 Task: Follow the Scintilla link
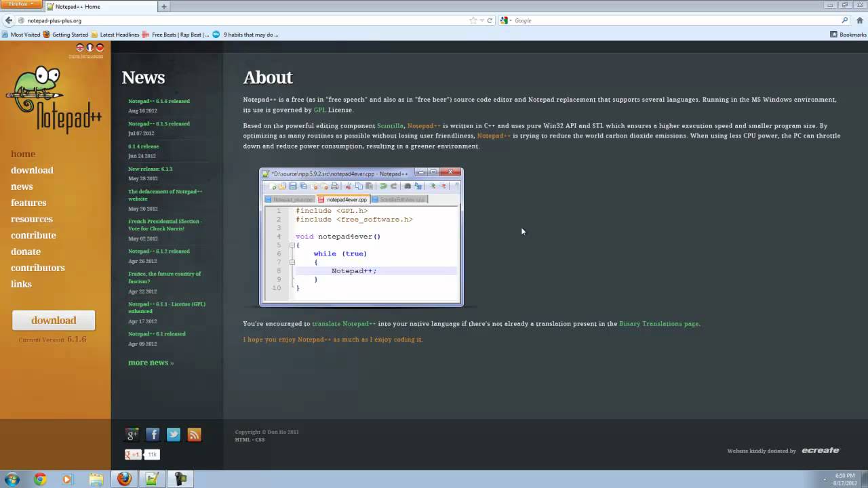(x=390, y=126)
